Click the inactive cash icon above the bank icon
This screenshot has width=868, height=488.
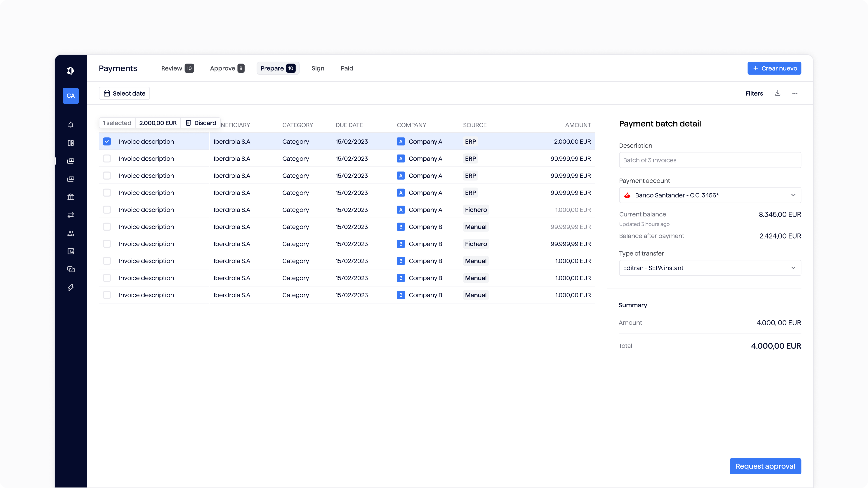click(x=71, y=179)
